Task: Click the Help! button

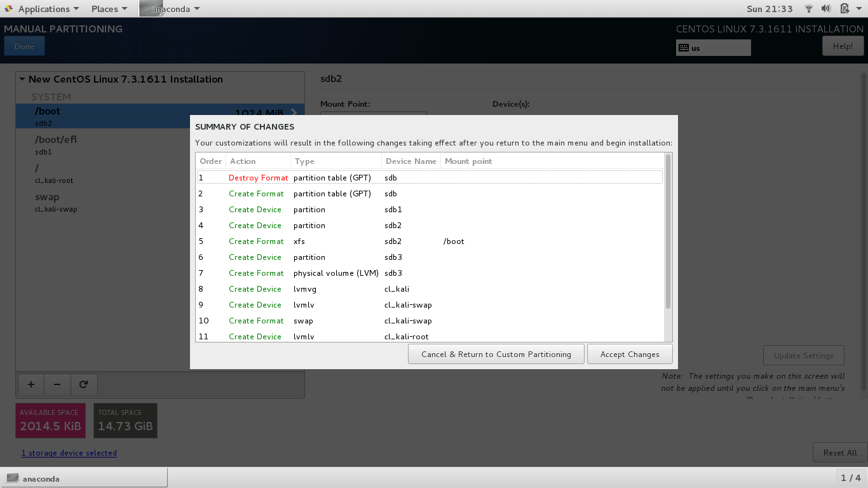Action: pyautogui.click(x=843, y=46)
